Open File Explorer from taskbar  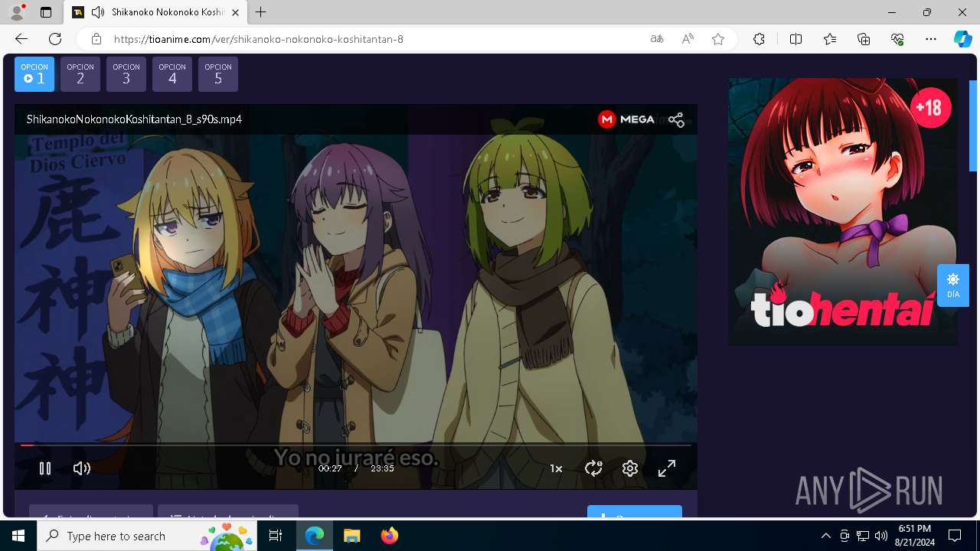click(351, 536)
